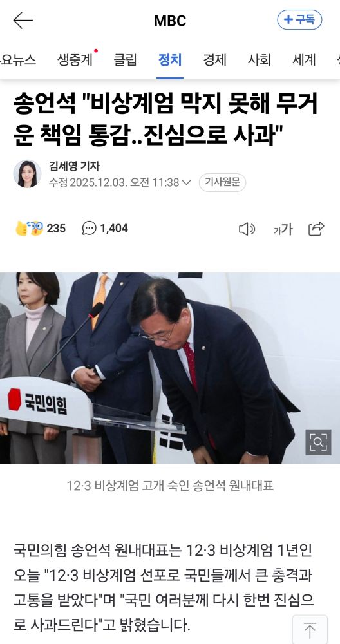Enlarge the photo with magnifier icon
Viewport: 340px width, 644px height.
(318, 442)
